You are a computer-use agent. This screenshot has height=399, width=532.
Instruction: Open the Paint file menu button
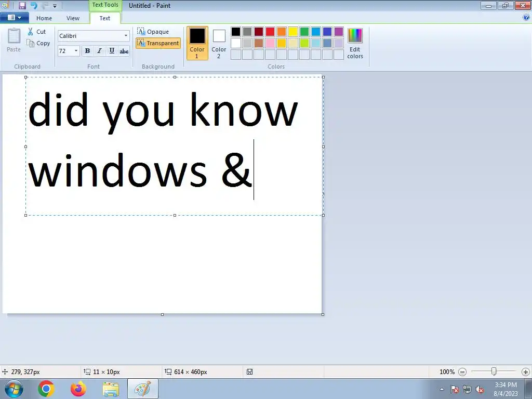[x=14, y=18]
